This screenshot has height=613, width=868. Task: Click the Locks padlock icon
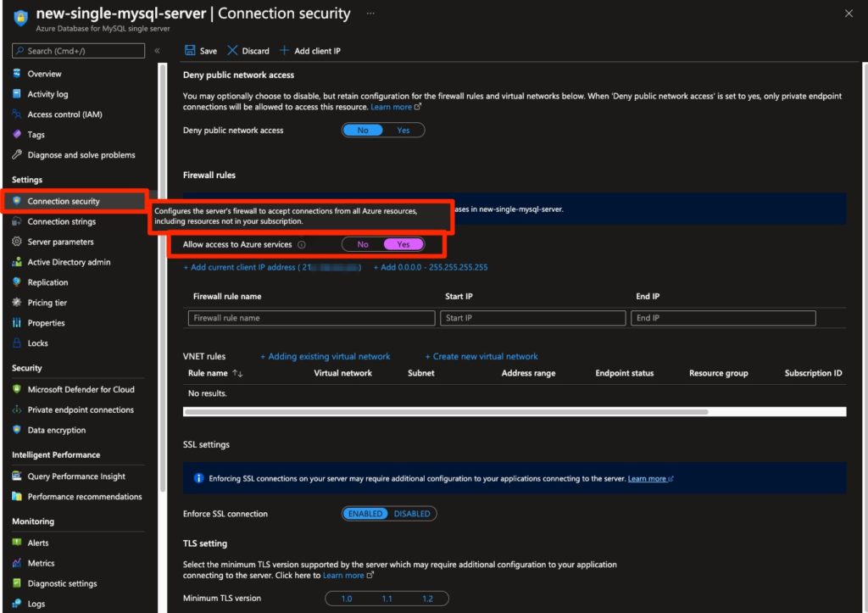click(x=17, y=343)
